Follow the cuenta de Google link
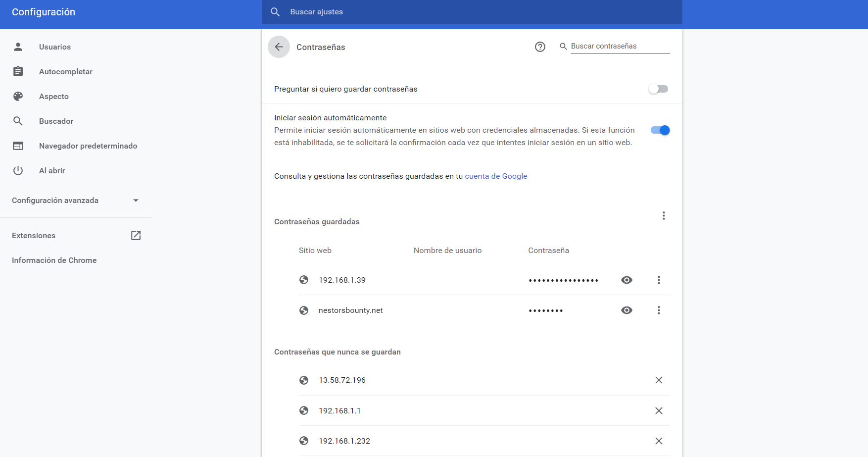The width and height of the screenshot is (868, 457). pyautogui.click(x=496, y=176)
